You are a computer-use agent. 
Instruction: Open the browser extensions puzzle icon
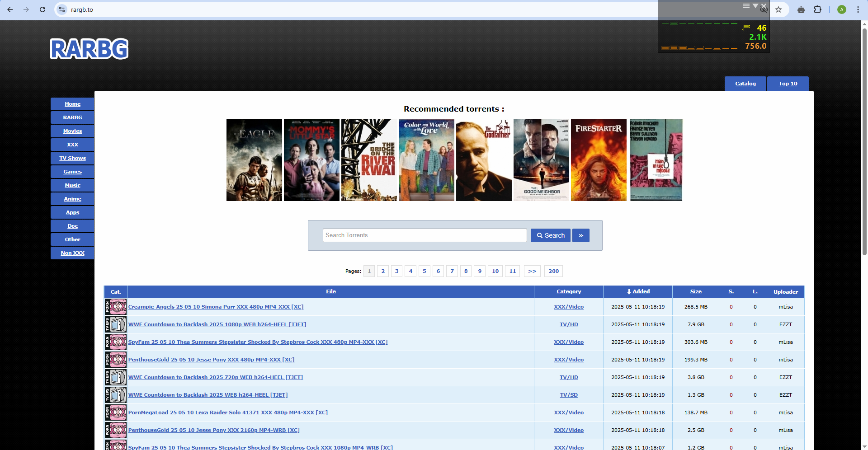(x=817, y=9)
